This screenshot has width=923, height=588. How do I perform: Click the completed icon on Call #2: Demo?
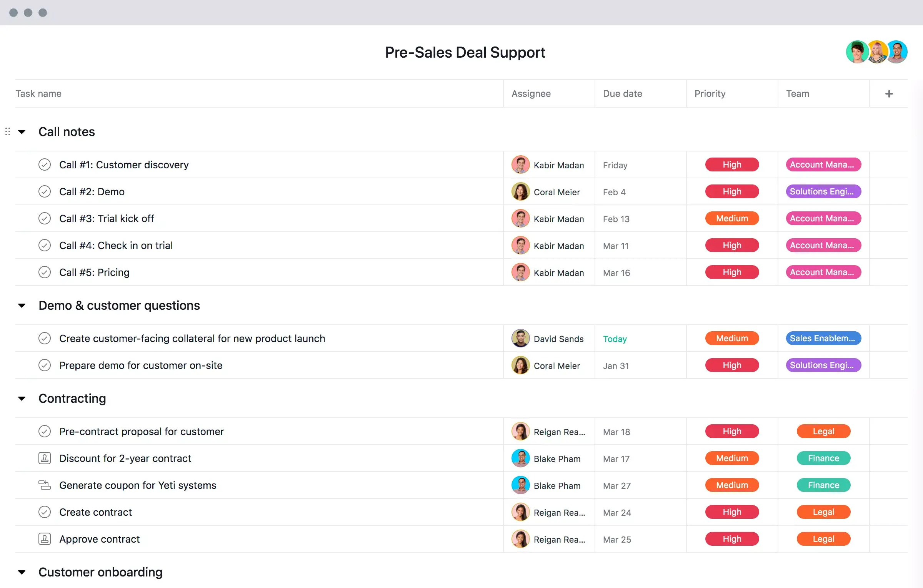pos(45,191)
